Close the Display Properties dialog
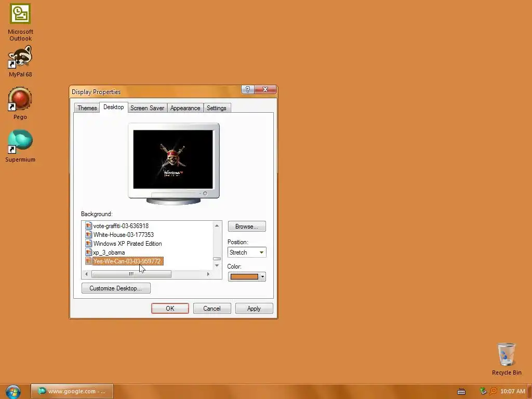Viewport: 532px width, 399px height. coord(265,89)
